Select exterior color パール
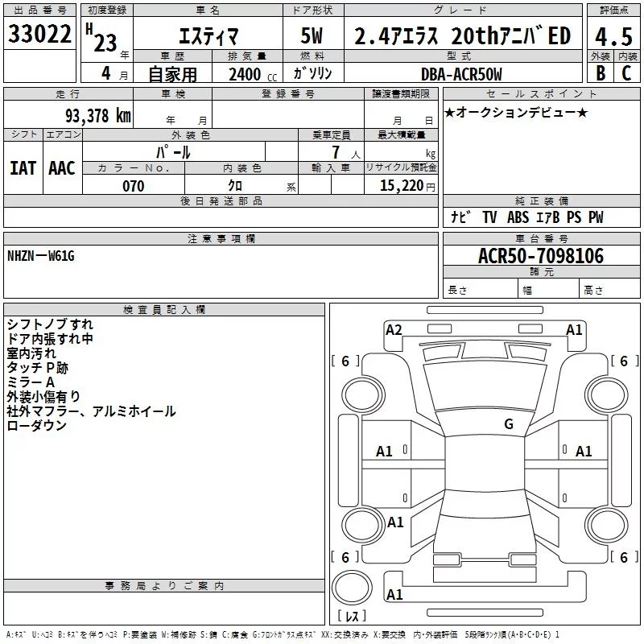The height and width of the screenshot is (644, 644). [x=173, y=152]
